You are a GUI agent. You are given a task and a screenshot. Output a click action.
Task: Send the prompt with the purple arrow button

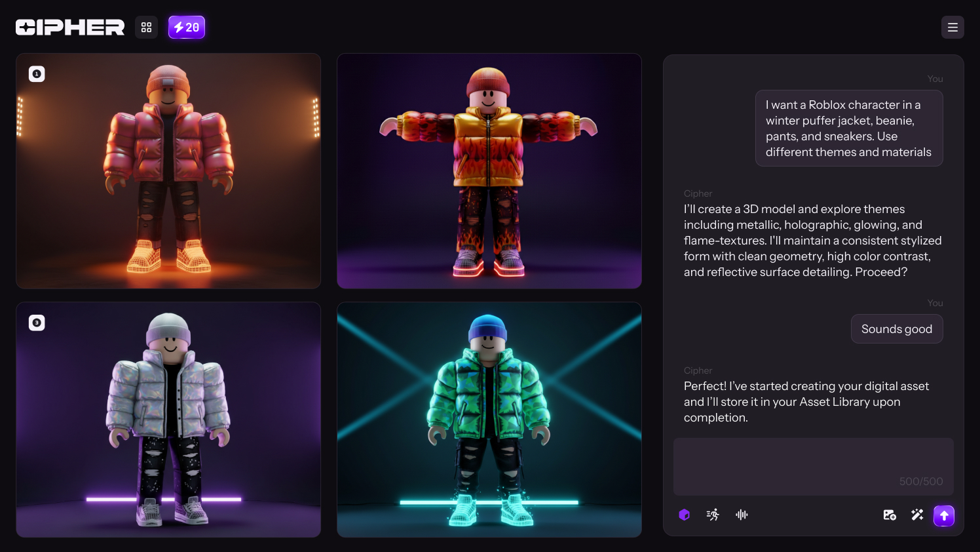pos(944,516)
